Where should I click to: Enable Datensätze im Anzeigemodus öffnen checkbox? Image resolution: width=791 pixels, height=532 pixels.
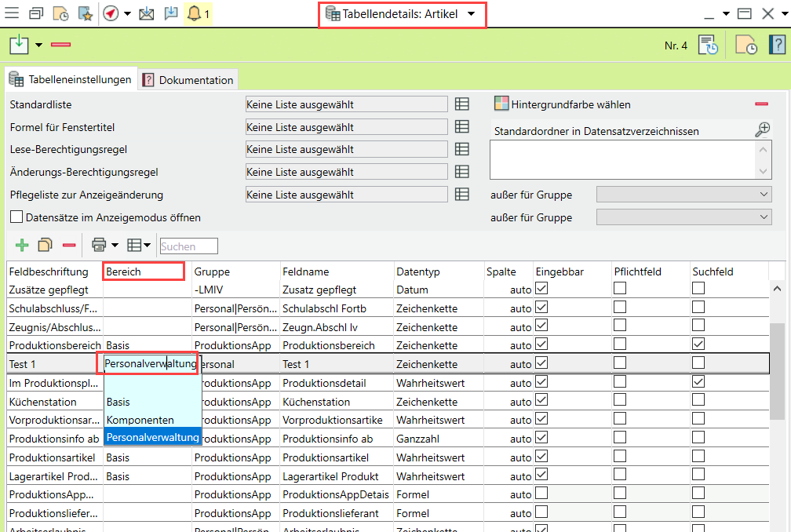pyautogui.click(x=16, y=217)
